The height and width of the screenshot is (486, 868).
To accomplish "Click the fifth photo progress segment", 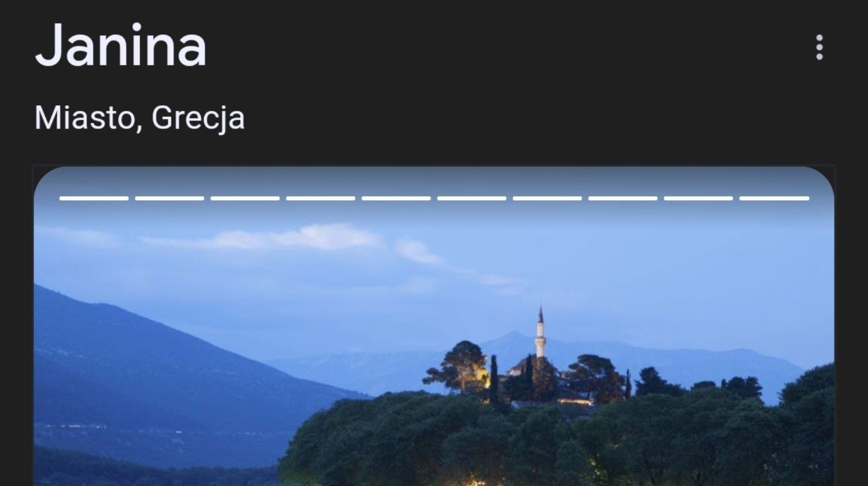I will click(396, 198).
